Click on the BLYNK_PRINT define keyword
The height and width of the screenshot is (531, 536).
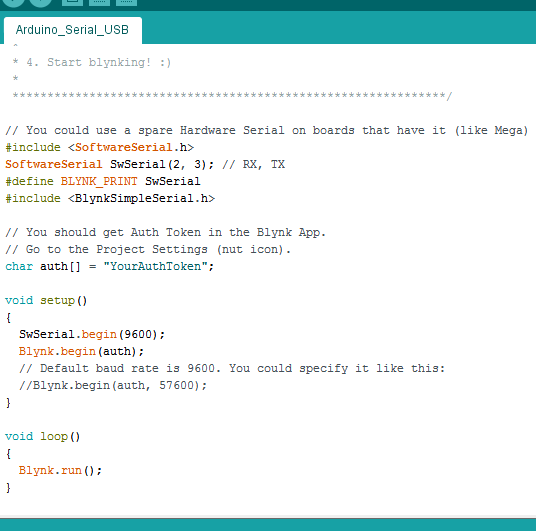point(99,181)
